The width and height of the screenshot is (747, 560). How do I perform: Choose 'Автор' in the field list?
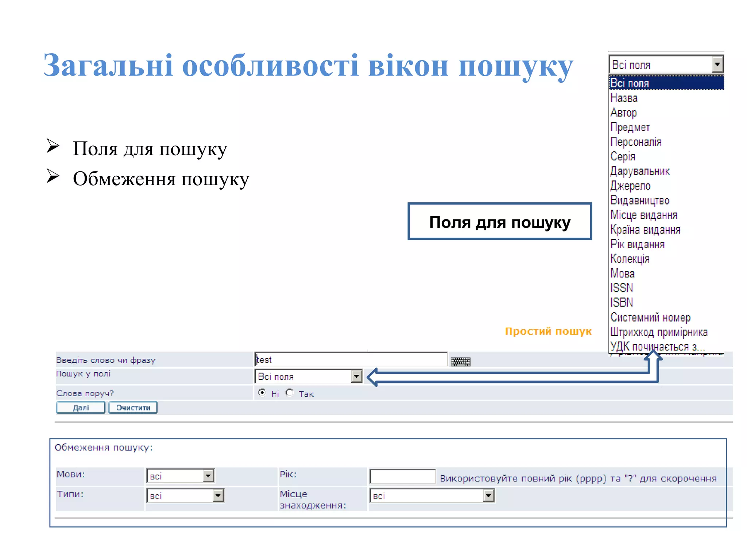coord(666,112)
